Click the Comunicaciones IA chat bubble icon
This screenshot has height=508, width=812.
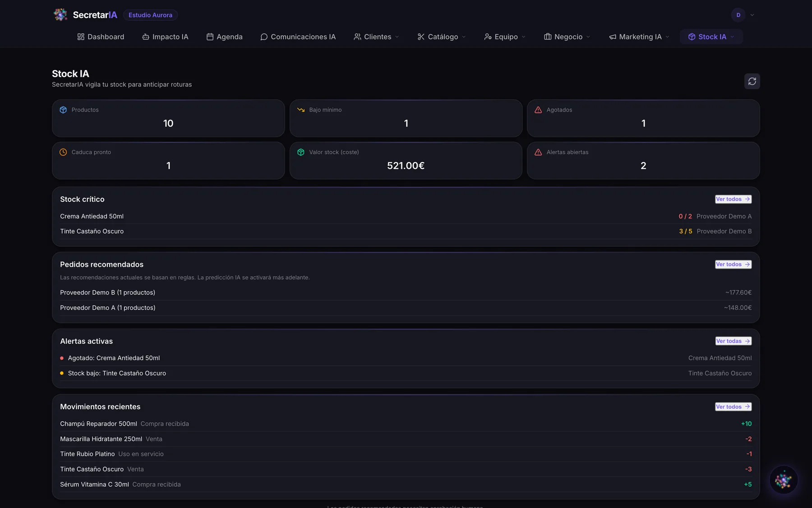click(x=264, y=37)
